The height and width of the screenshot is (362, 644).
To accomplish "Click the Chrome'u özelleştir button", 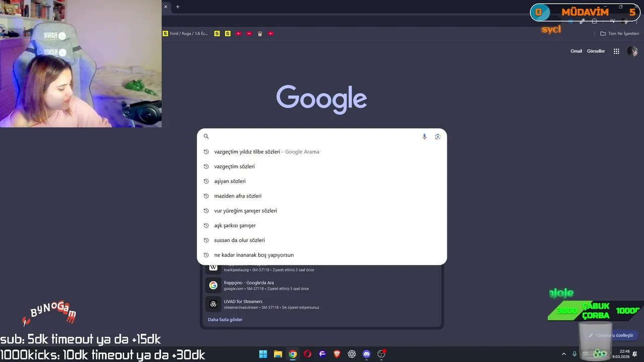I will (x=611, y=335).
